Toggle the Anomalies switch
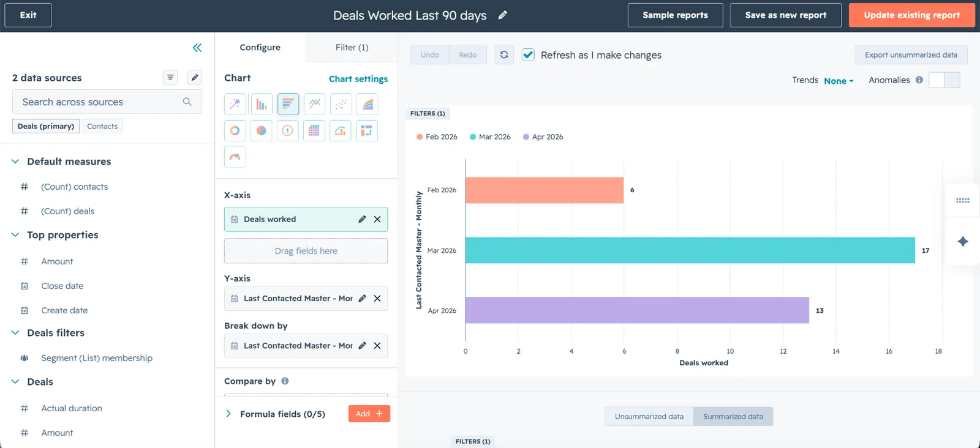 coord(944,80)
